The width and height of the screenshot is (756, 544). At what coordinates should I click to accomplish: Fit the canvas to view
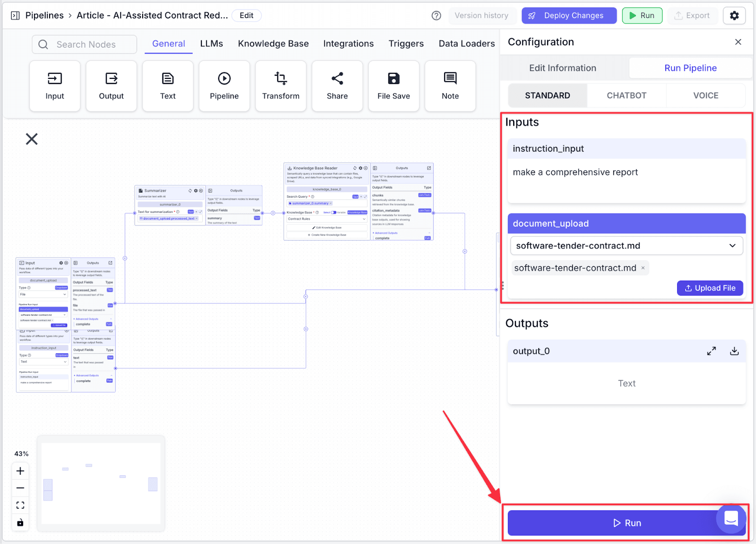[20, 505]
